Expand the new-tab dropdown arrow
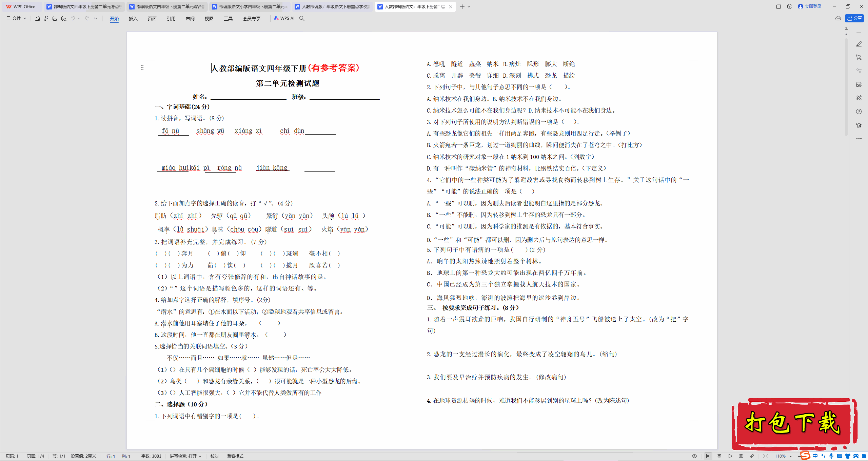The width and height of the screenshot is (868, 461). (x=469, y=7)
